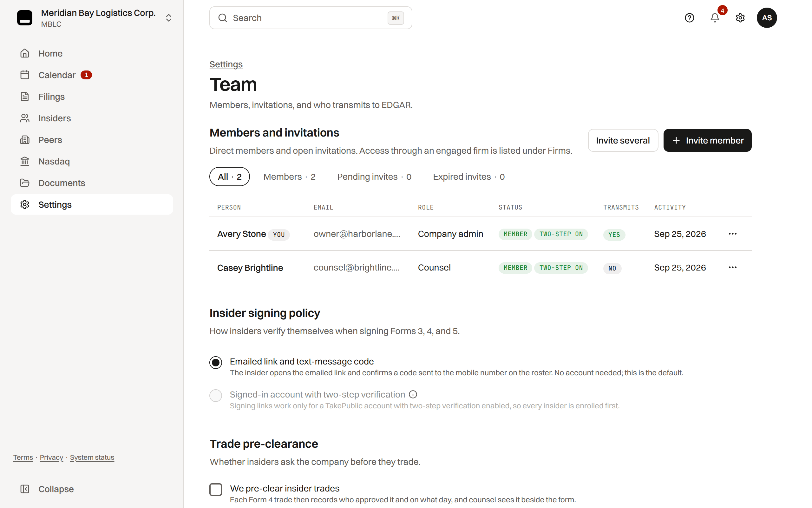Click Avery Stone's name

(241, 234)
